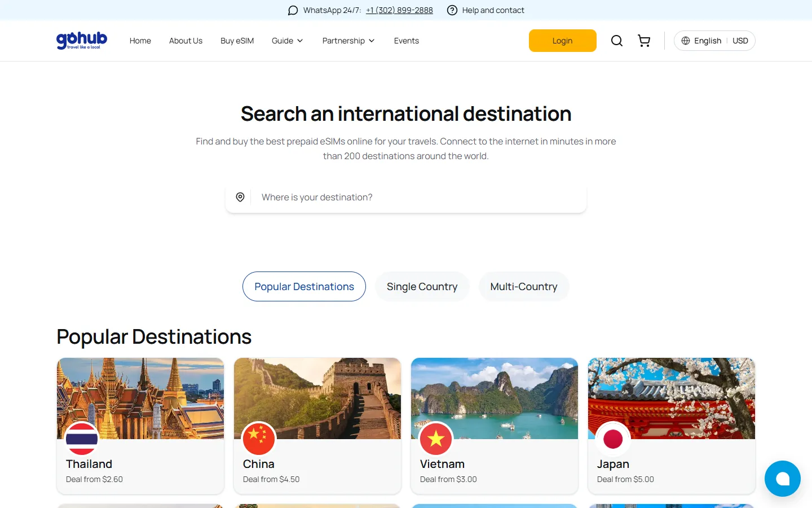
Task: Click 'Deal from $3.00' text
Action: coord(448,479)
